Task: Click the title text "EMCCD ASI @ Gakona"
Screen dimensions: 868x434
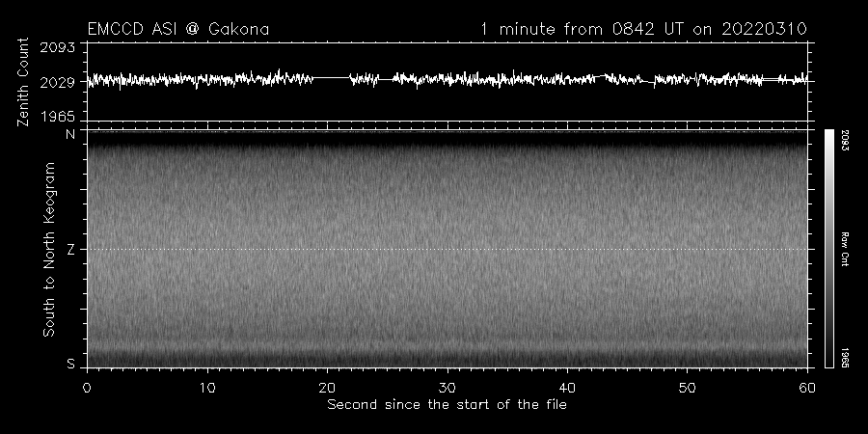Action: (x=178, y=29)
